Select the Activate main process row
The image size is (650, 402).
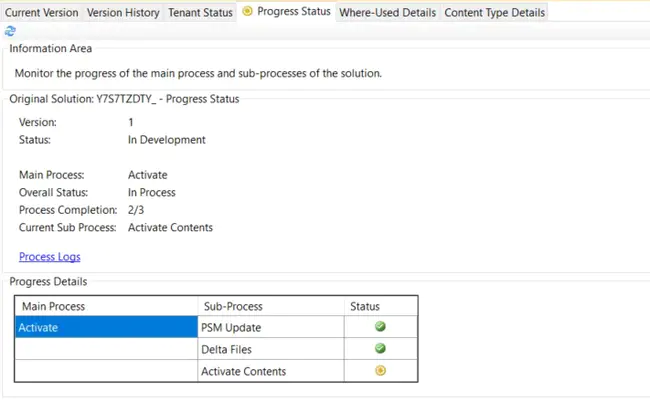(x=107, y=327)
